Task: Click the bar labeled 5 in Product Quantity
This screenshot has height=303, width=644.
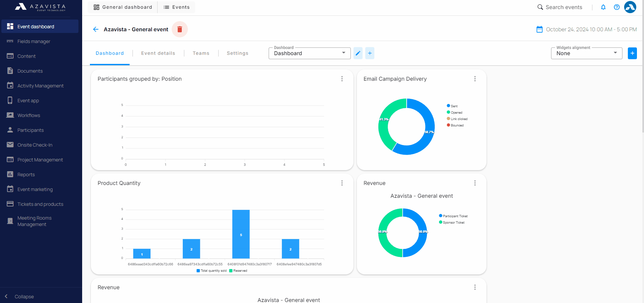Action: [241, 234]
